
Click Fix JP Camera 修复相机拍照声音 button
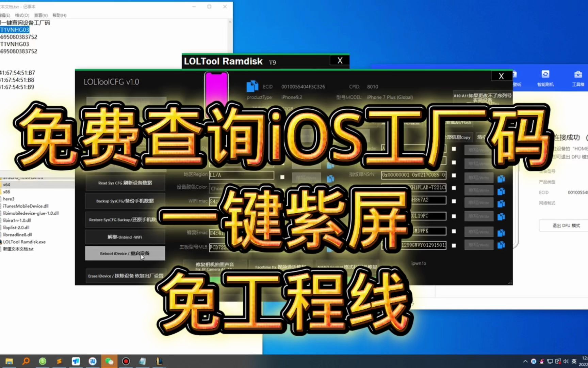(x=215, y=266)
